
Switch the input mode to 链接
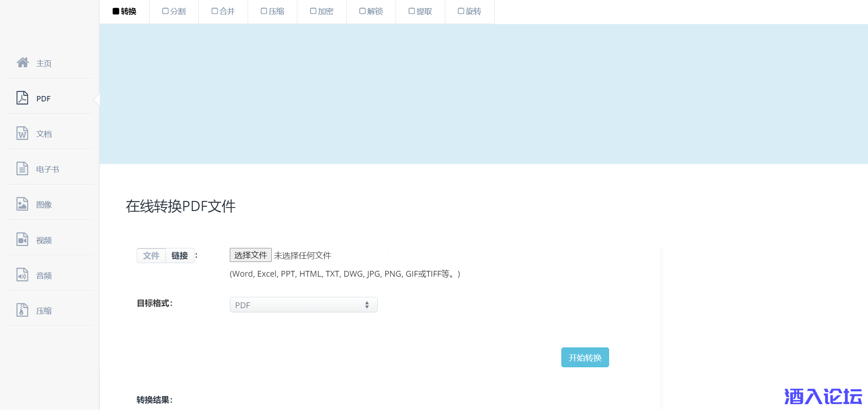point(180,256)
